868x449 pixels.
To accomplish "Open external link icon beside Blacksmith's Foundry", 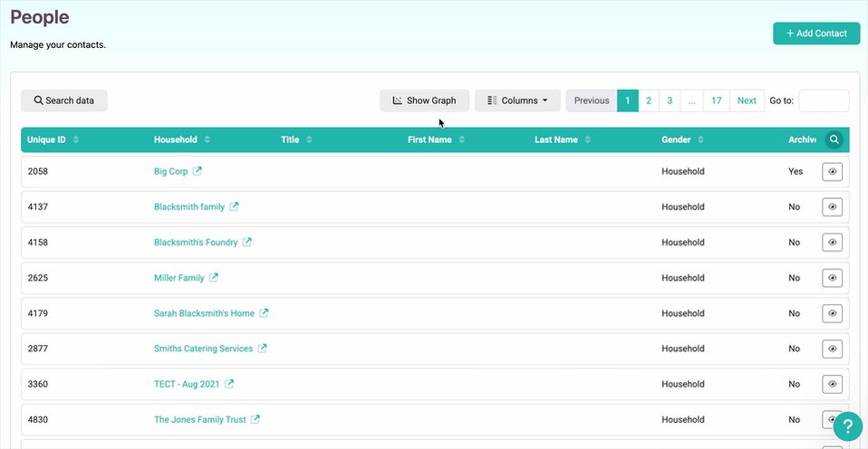I will point(246,243).
